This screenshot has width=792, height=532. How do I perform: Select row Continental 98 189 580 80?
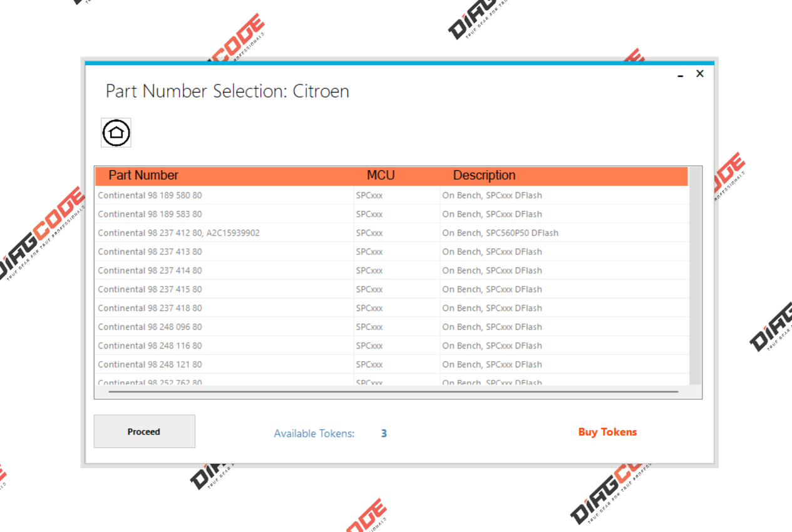392,195
